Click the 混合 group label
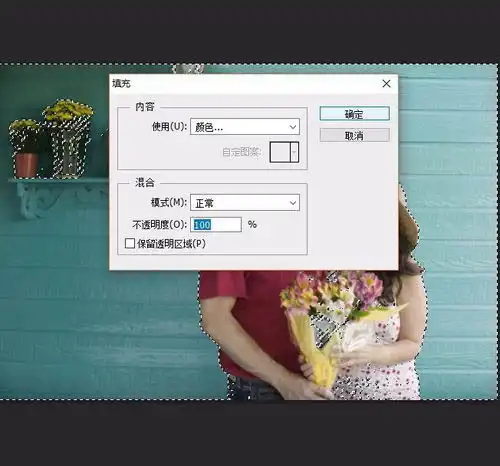The image size is (500, 466). pos(145,182)
